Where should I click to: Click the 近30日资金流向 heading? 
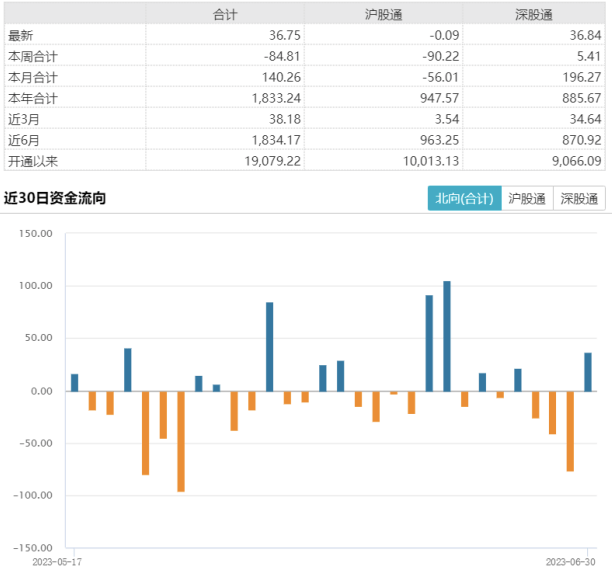(55, 198)
